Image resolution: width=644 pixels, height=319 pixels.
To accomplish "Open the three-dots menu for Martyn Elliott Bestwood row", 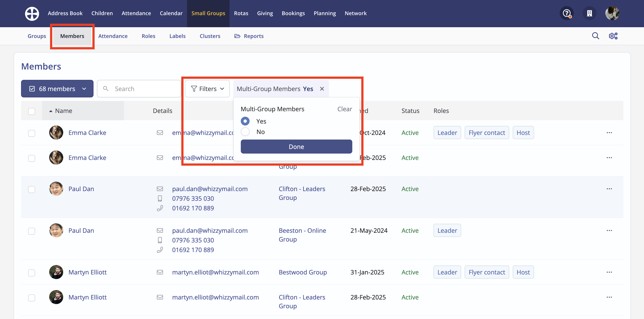I will [x=609, y=272].
